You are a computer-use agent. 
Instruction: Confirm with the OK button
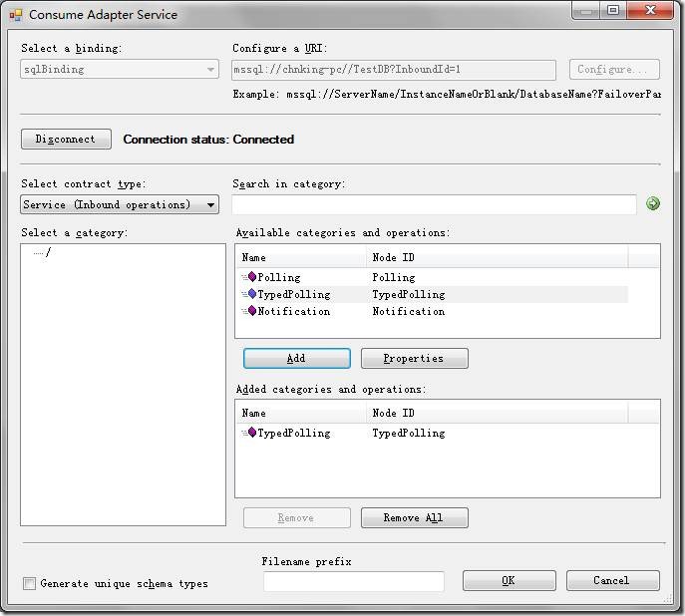pyautogui.click(x=509, y=580)
